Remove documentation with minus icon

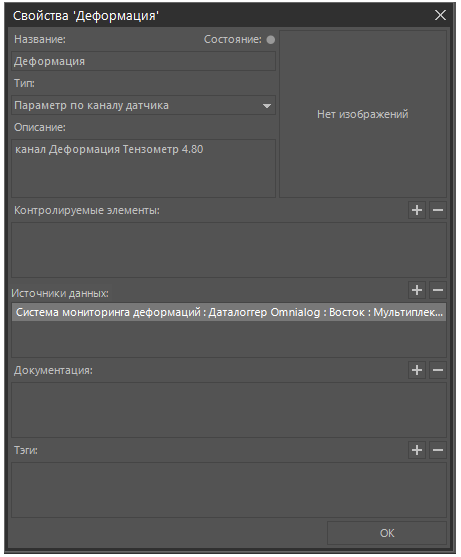click(x=438, y=370)
